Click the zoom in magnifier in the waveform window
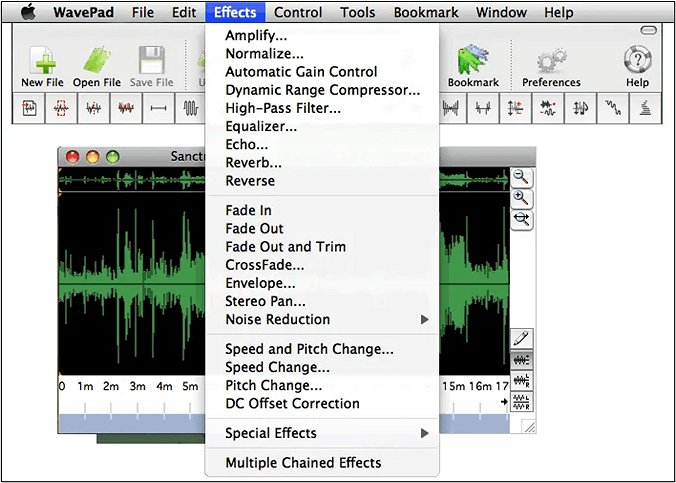This screenshot has width=676, height=483. (522, 198)
